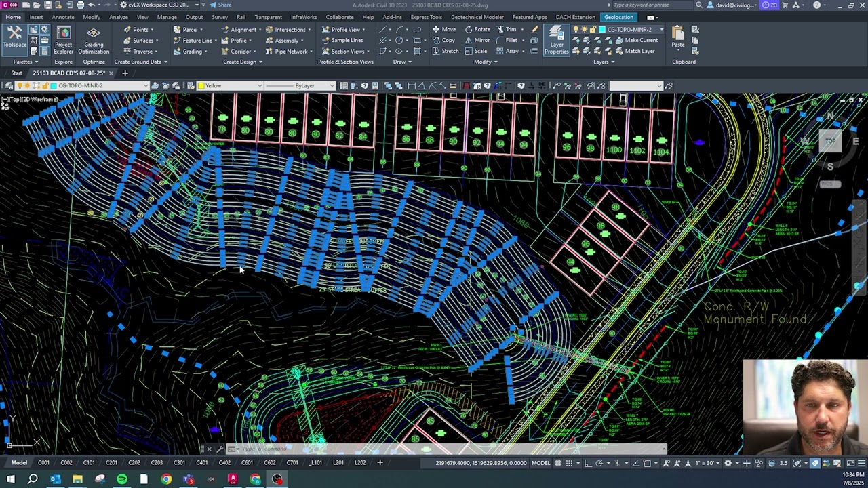Image resolution: width=868 pixels, height=488 pixels.
Task: Click the Match Layer button
Action: point(635,51)
